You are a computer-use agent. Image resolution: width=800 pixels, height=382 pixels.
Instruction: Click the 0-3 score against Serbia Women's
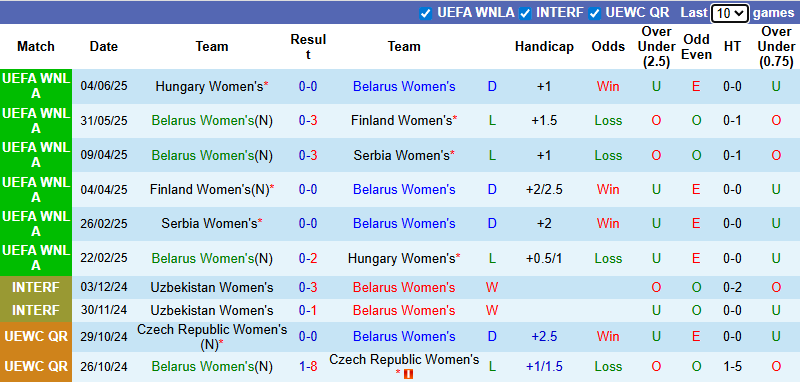click(308, 156)
